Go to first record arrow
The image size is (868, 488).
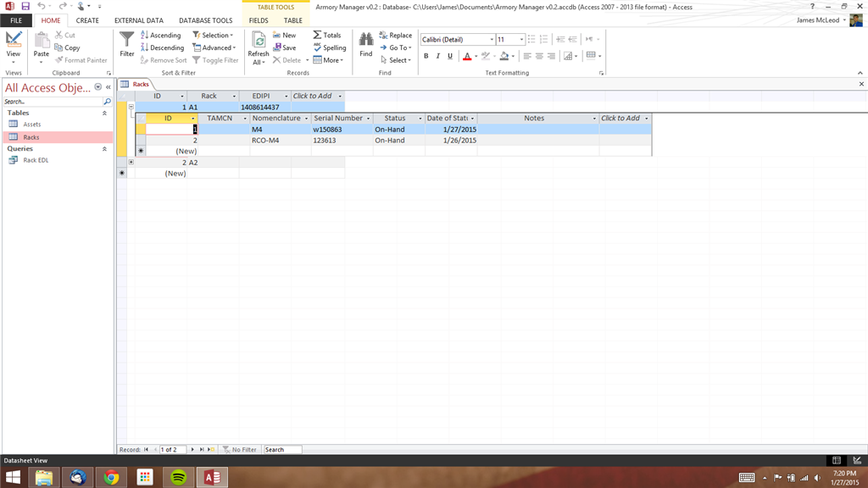click(146, 449)
